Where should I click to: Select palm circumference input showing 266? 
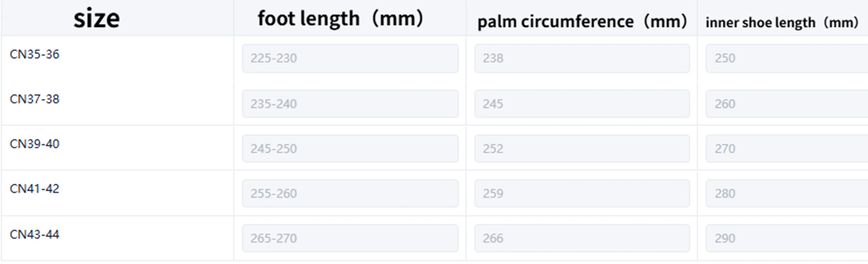[x=582, y=238]
